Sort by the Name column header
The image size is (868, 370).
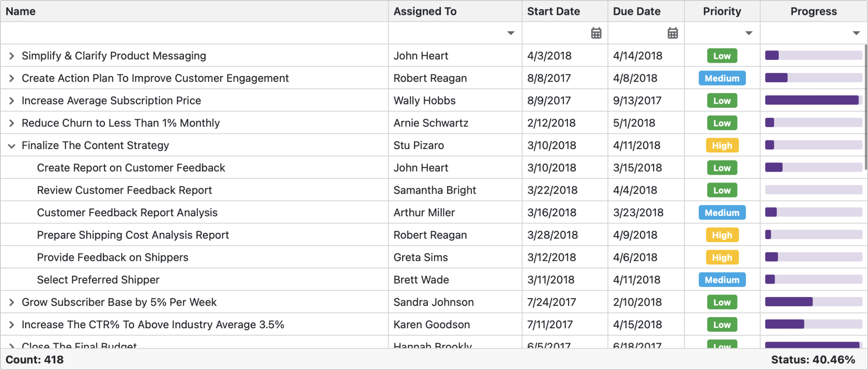coord(21,11)
